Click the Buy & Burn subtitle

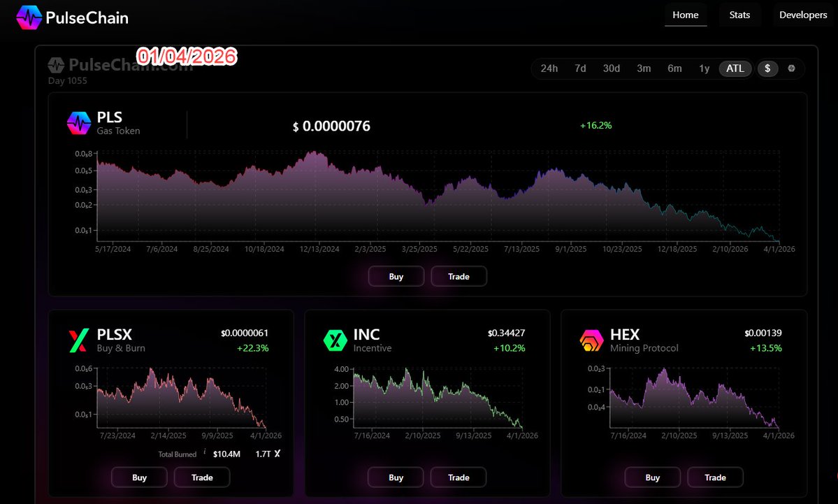pos(121,348)
